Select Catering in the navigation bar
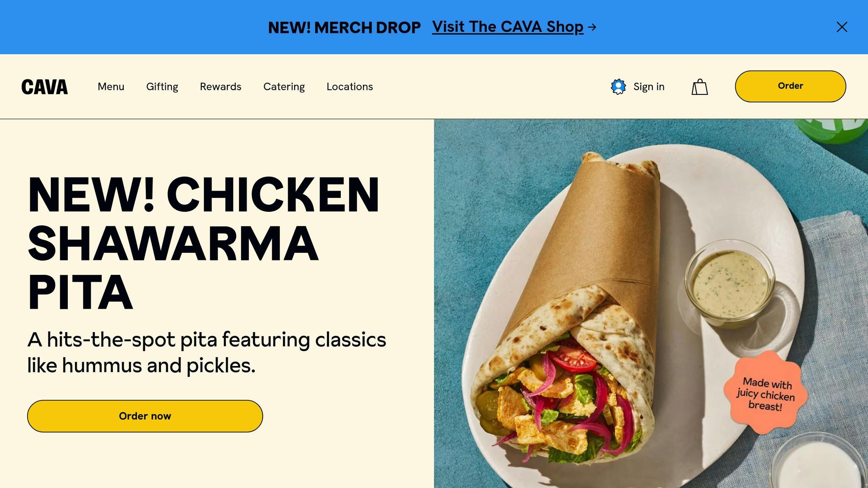Viewport: 868px width, 488px height. [284, 87]
